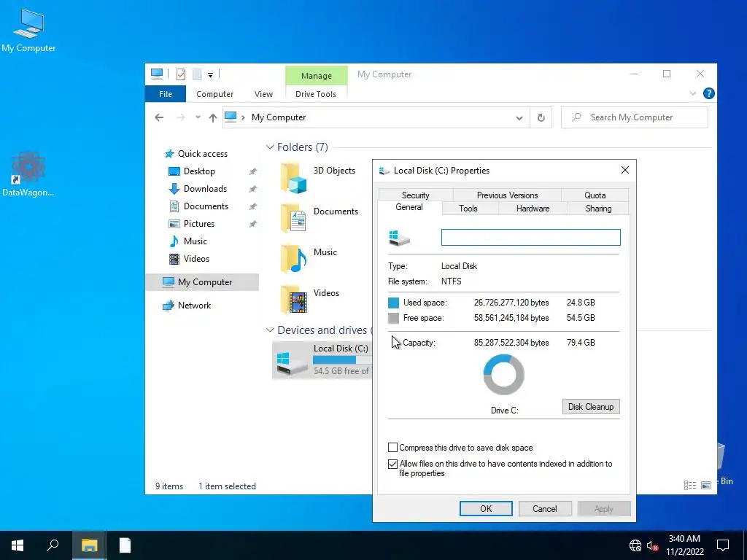Click the Properties checkmark quick access icon

(x=181, y=74)
